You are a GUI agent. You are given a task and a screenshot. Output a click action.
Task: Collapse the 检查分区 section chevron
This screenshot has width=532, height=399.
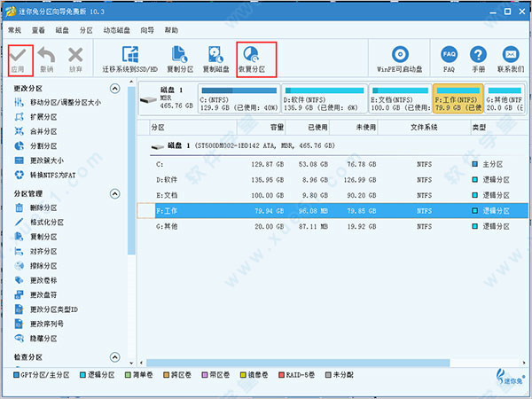pos(115,357)
